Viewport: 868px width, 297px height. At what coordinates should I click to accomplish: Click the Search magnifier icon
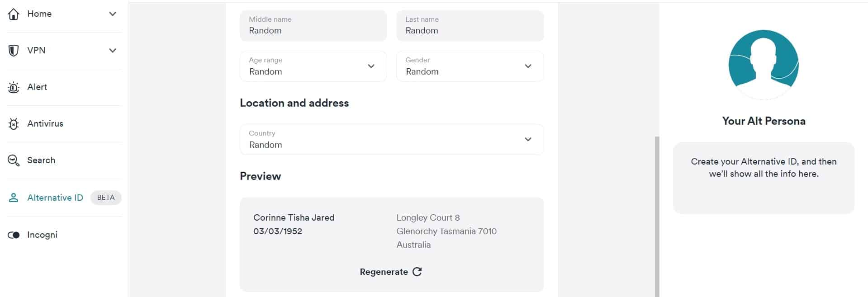[14, 160]
